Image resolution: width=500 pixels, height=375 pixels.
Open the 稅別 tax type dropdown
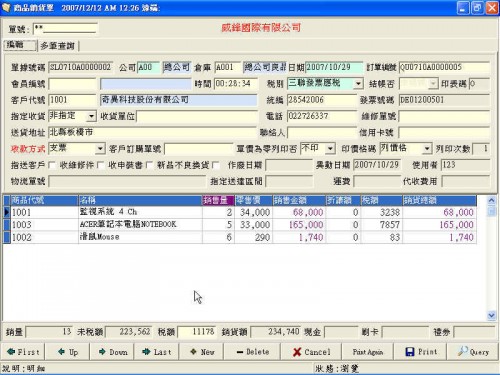coord(358,83)
